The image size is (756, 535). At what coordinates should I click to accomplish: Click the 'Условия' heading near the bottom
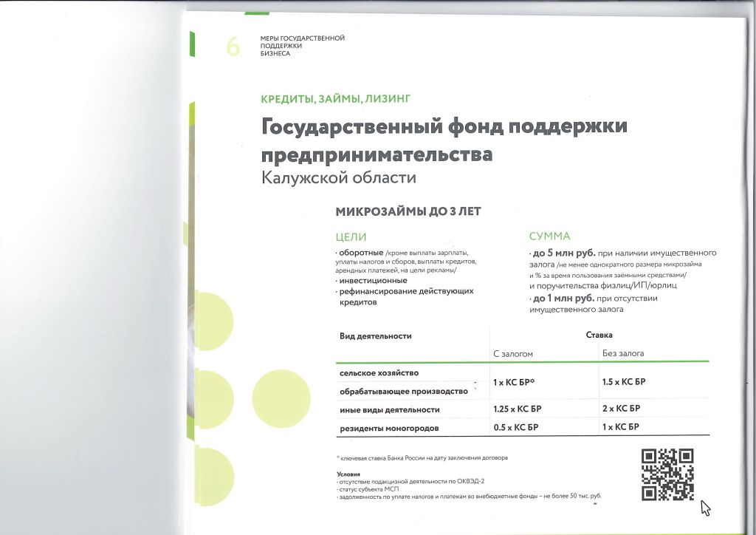tap(348, 473)
